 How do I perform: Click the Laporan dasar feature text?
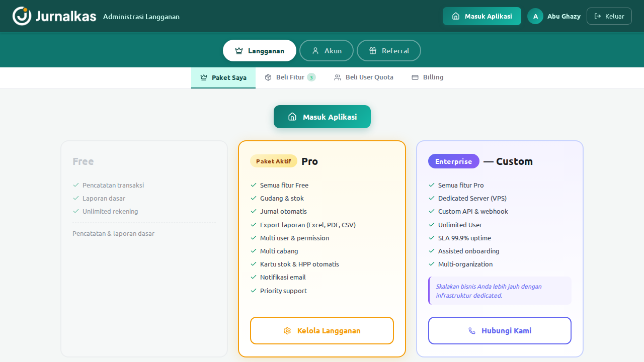(104, 198)
